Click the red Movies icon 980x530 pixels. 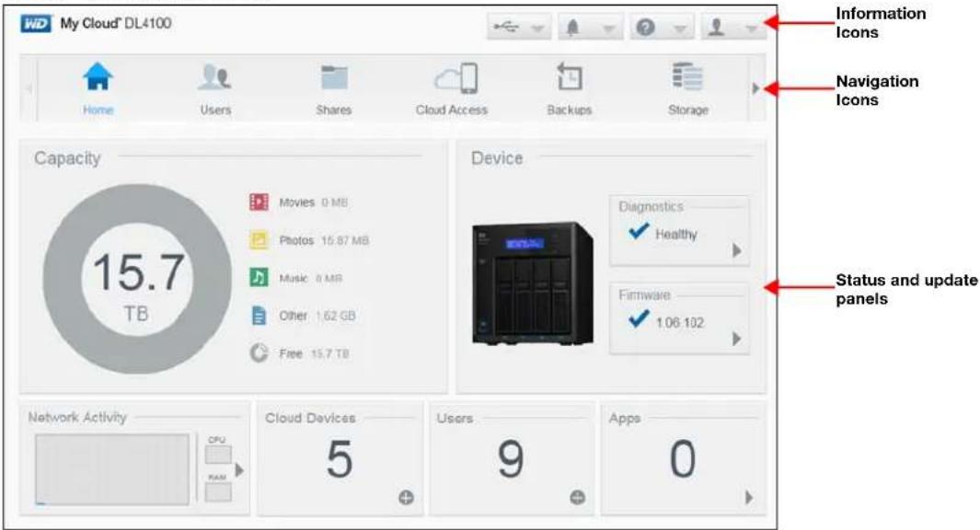tap(259, 202)
